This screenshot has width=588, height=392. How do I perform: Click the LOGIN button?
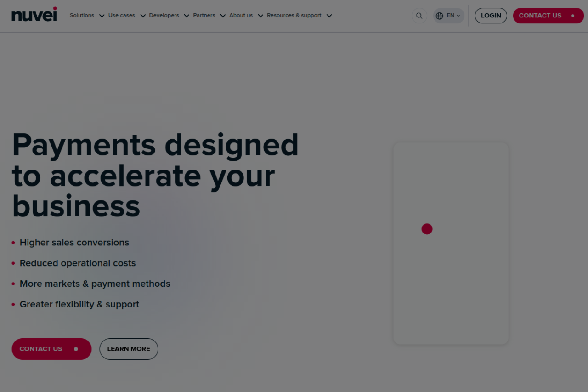pyautogui.click(x=491, y=16)
